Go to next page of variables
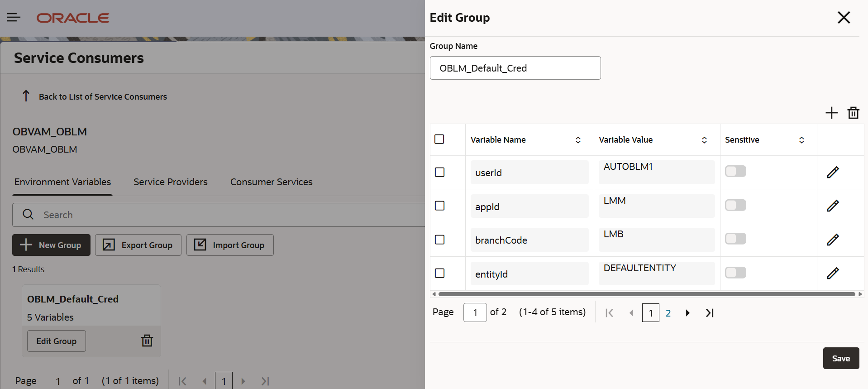The width and height of the screenshot is (868, 389). (687, 313)
